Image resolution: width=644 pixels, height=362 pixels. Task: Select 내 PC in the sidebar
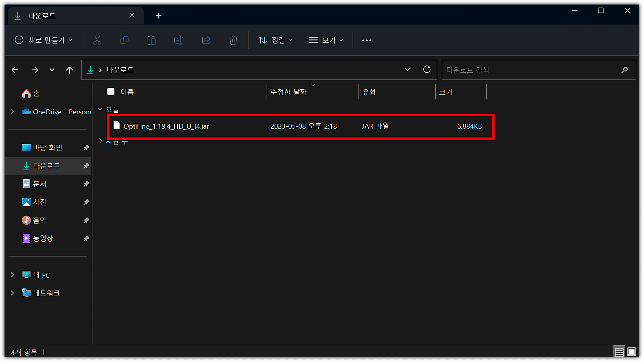[36, 275]
